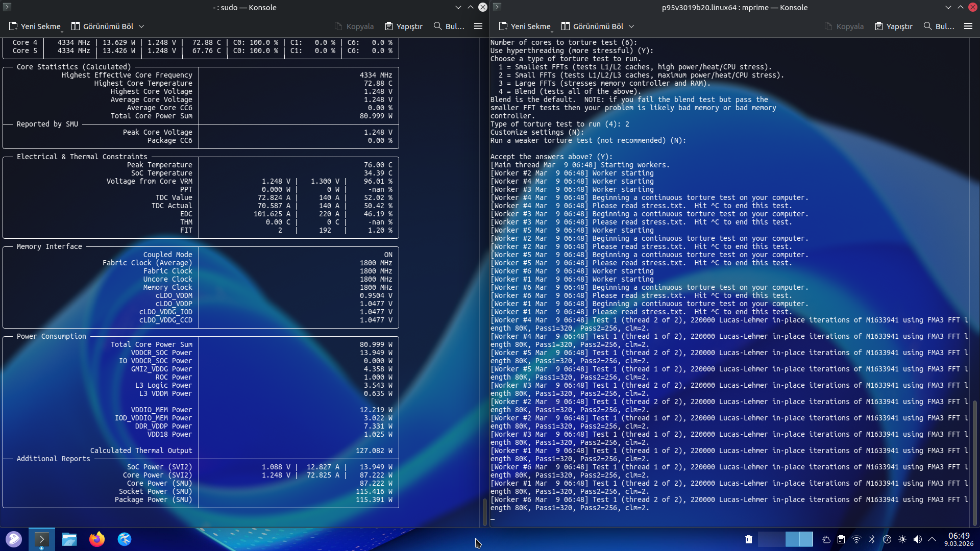Viewport: 980px width, 551px height.
Task: Click 'Package Power (SMU)' label
Action: pos(154,499)
